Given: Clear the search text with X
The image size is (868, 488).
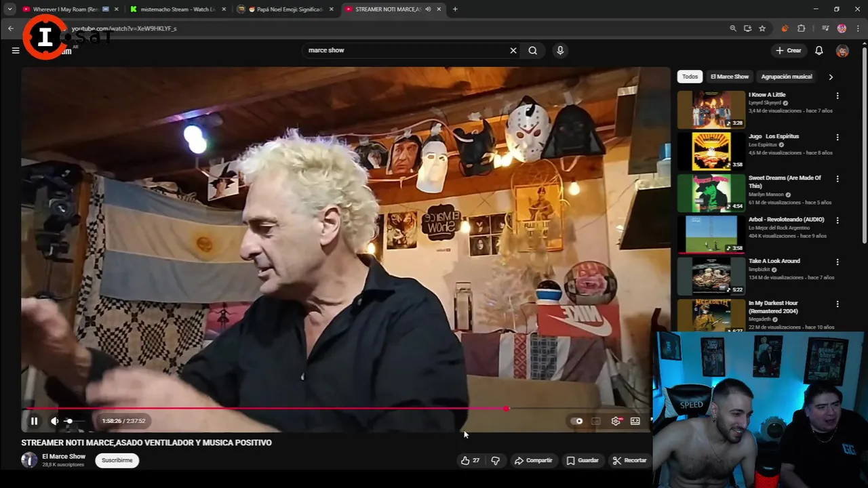Looking at the screenshot, I should (513, 50).
